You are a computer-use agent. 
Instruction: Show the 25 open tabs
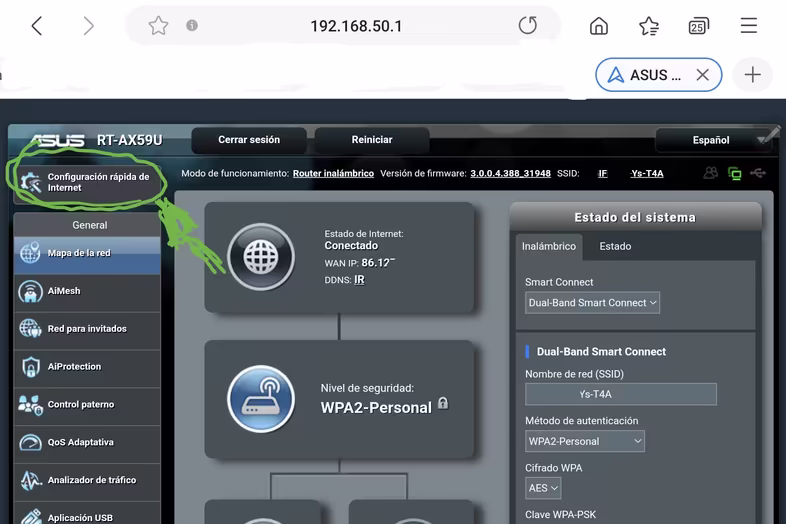pyautogui.click(x=698, y=26)
